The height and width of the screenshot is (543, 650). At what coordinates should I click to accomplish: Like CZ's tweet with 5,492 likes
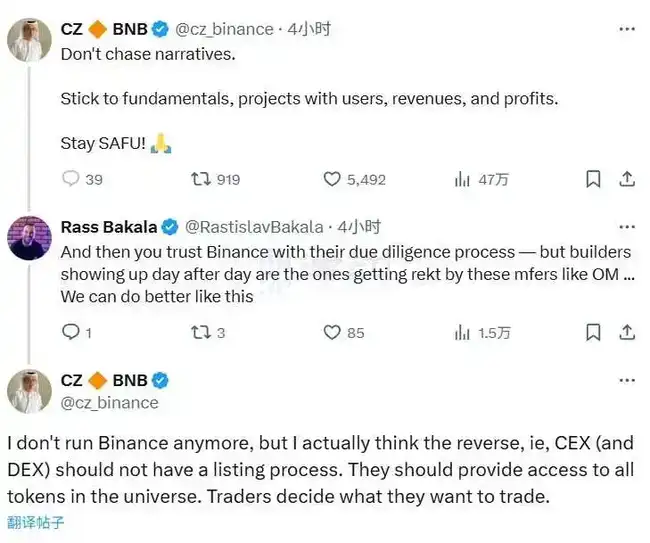tap(333, 179)
